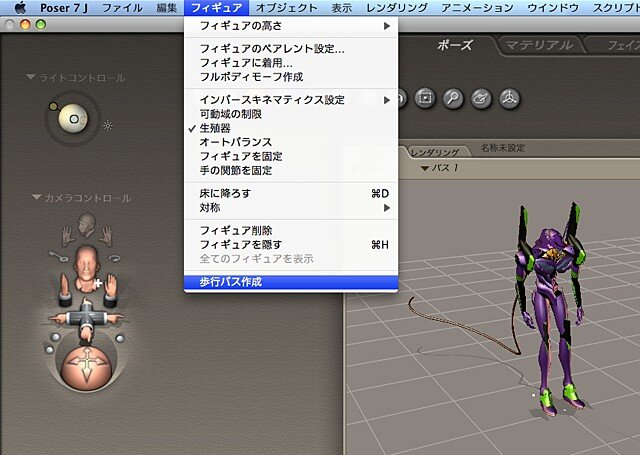Screen dimensions: 640x455
Task: Toggle 手の関節を固定 option
Action: (x=291, y=170)
